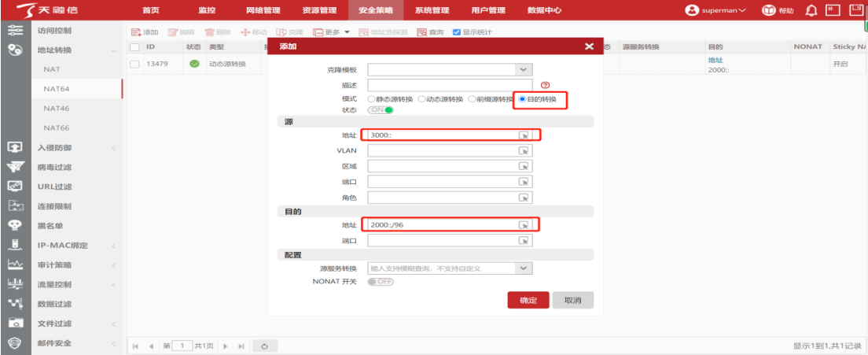868x355 pixels.
Task: Click the shield icon beside 邮件安全
Action: coord(15,343)
